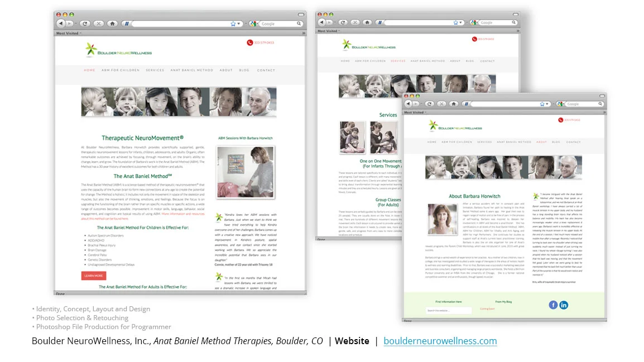Click 'Search this website' field in About footer
Image resolution: width=644 pixels, height=362 pixels.
[x=449, y=311]
